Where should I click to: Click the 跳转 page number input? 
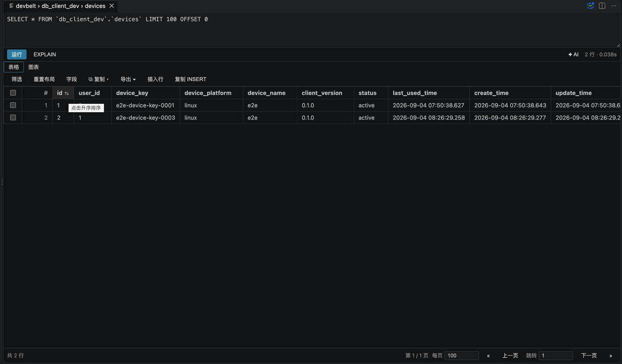coord(556,355)
